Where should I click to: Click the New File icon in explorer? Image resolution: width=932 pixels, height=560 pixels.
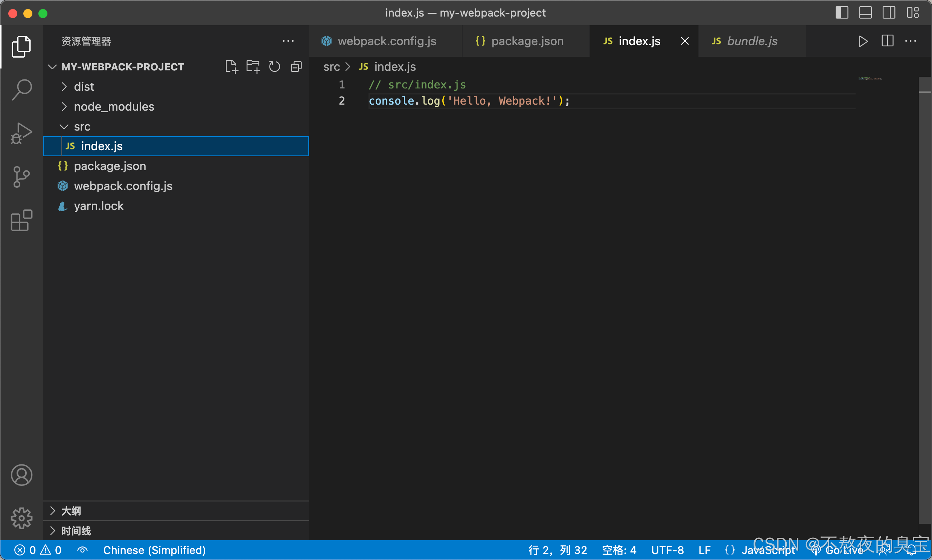click(x=231, y=67)
